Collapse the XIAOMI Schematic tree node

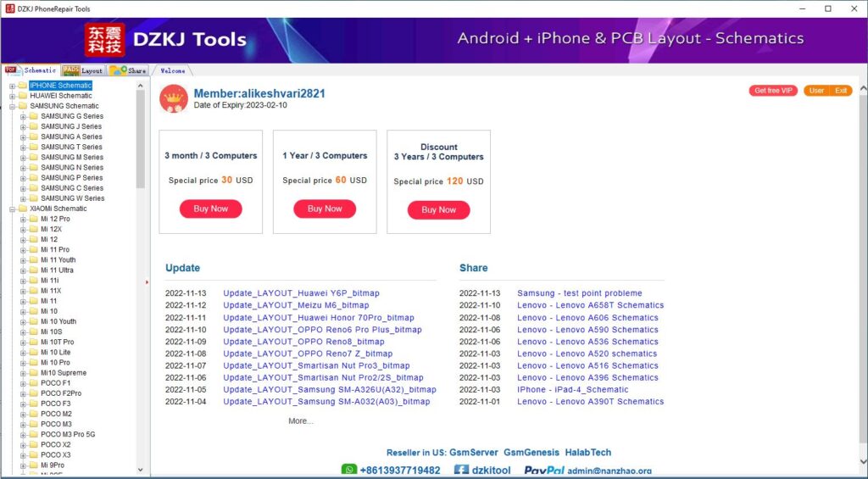pos(12,209)
